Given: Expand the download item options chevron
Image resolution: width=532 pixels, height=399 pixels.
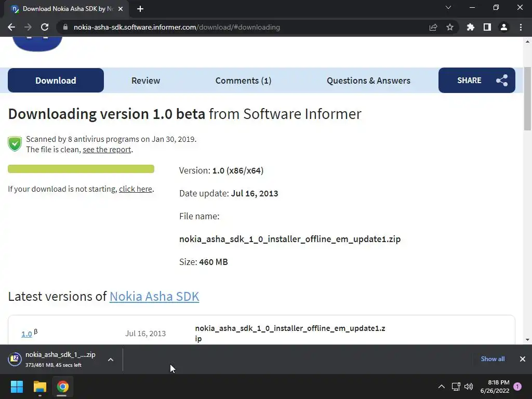Looking at the screenshot, I should pos(111,360).
